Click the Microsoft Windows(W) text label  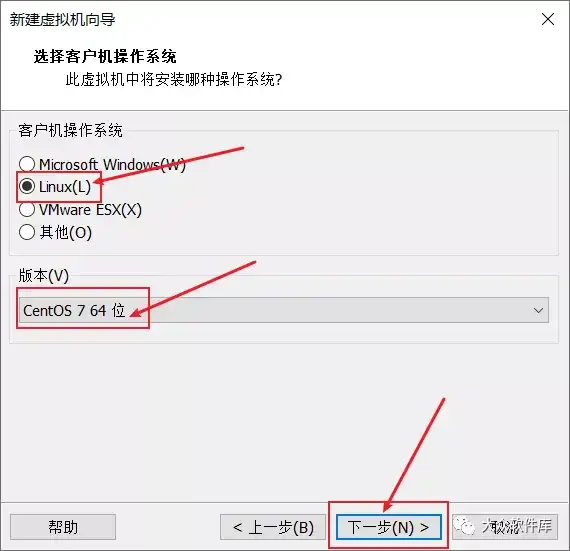pos(112,165)
